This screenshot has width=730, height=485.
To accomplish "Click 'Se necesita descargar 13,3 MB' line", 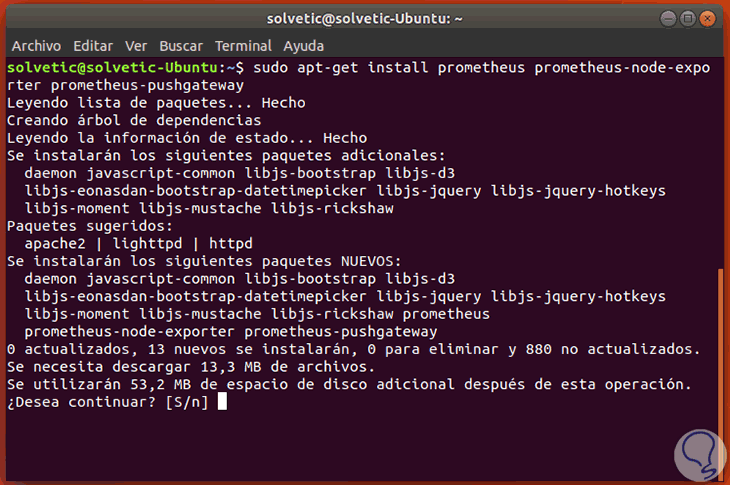I will coord(191,367).
